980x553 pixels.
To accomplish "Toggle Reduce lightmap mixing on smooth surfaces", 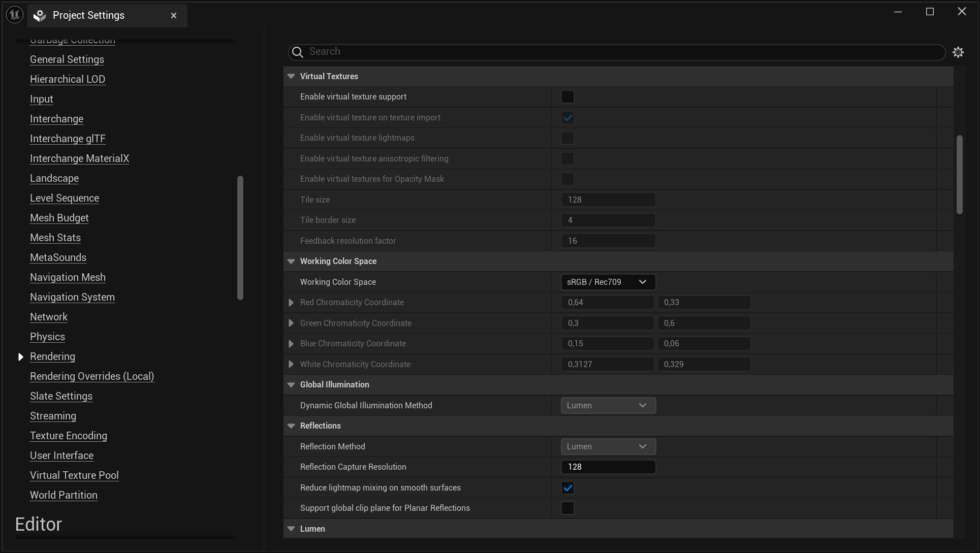I will pos(567,487).
